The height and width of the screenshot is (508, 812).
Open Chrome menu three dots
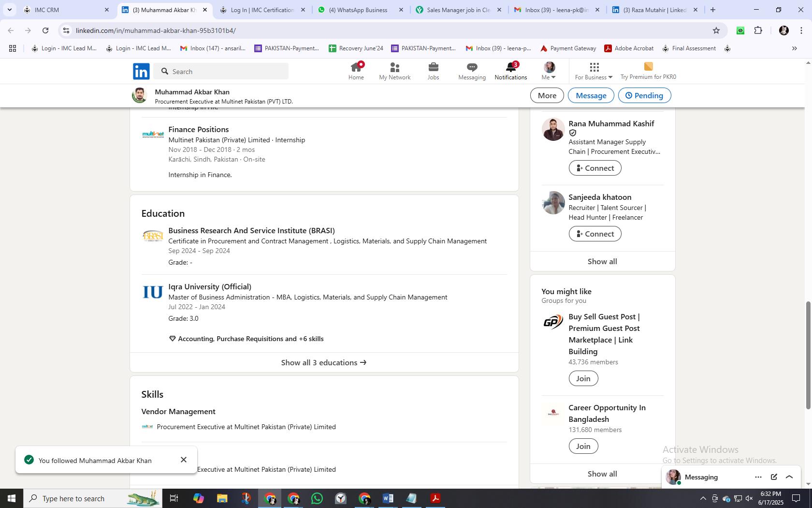(x=801, y=30)
